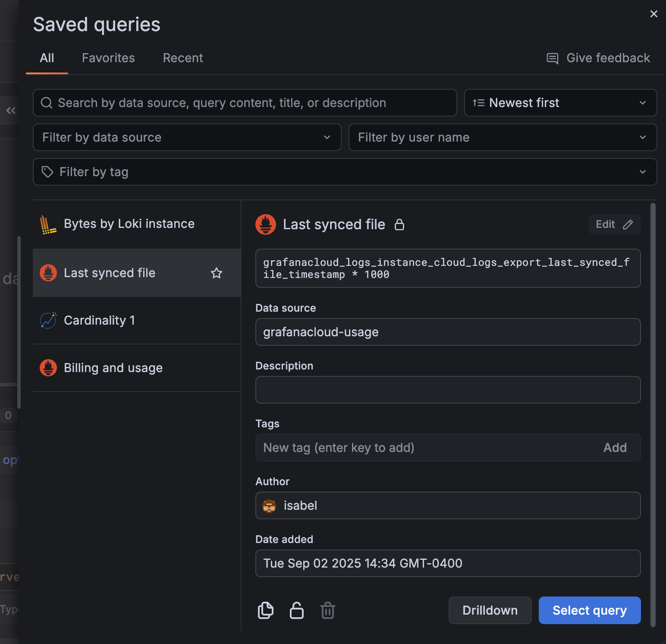Open the Newest first sort dropdown

[x=560, y=103]
